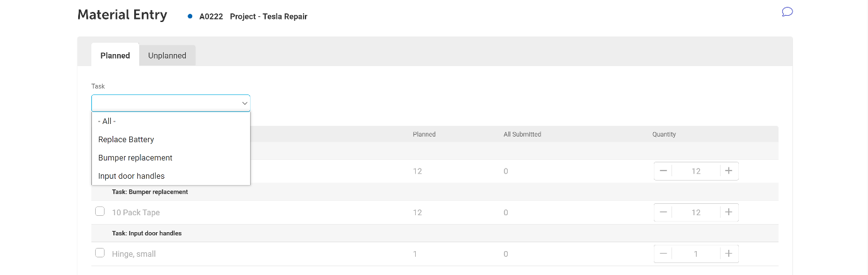Click the blue status dot beside A0222
868x275 pixels.
190,16
